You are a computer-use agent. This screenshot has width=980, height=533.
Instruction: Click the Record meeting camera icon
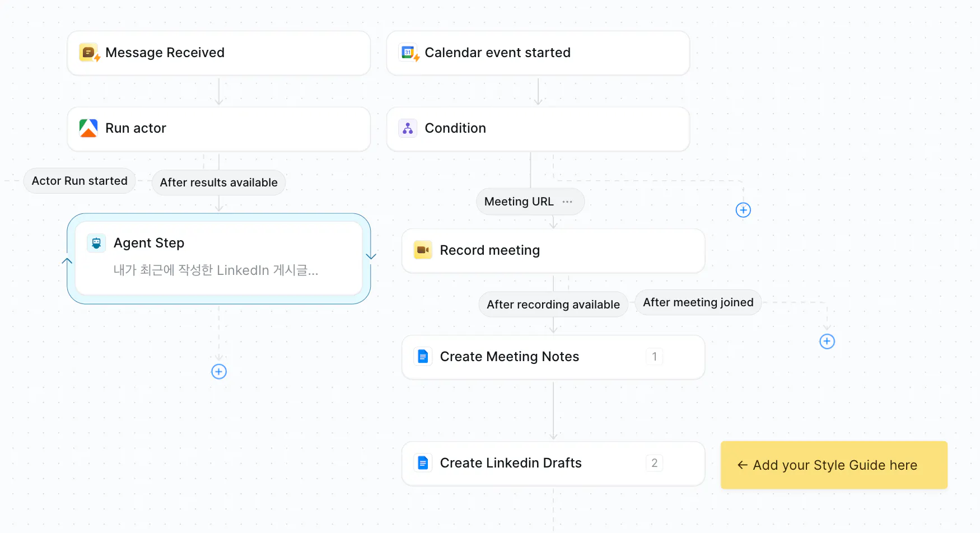pos(423,250)
